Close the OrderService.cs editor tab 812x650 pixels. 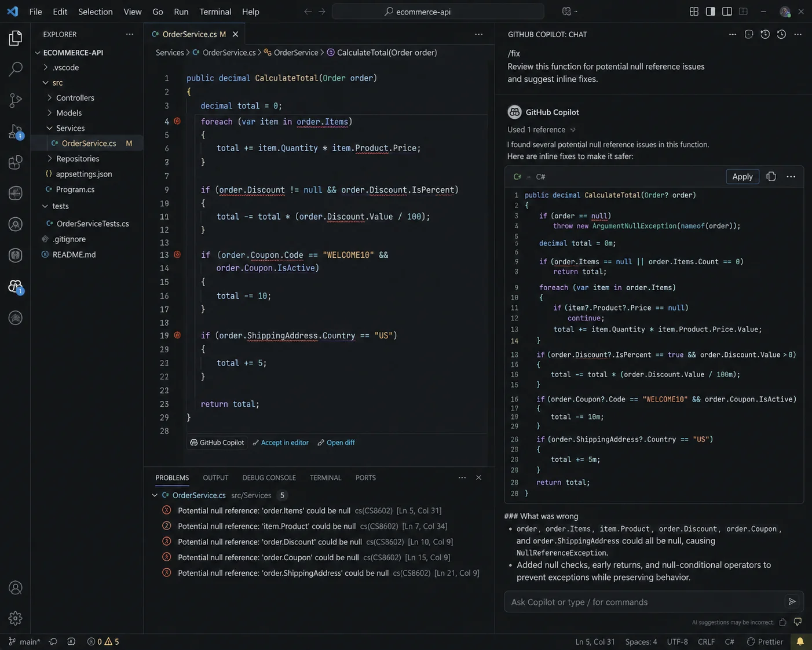pos(235,34)
